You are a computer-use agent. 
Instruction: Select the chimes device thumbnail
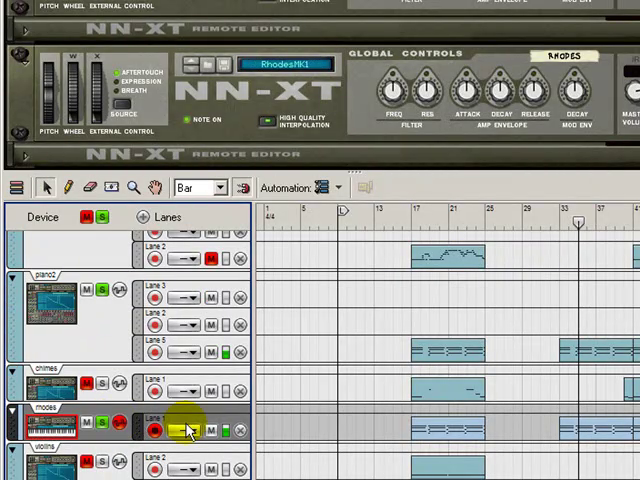click(x=52, y=388)
